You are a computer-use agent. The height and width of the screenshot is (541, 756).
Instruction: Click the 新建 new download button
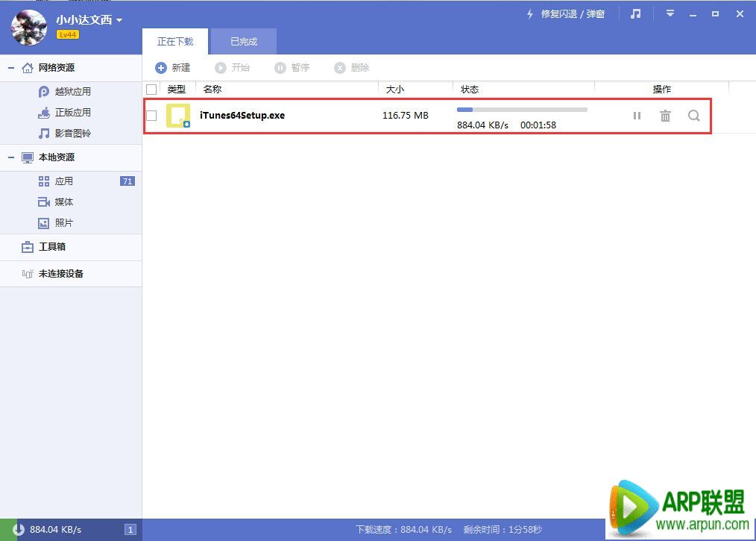tap(173, 67)
